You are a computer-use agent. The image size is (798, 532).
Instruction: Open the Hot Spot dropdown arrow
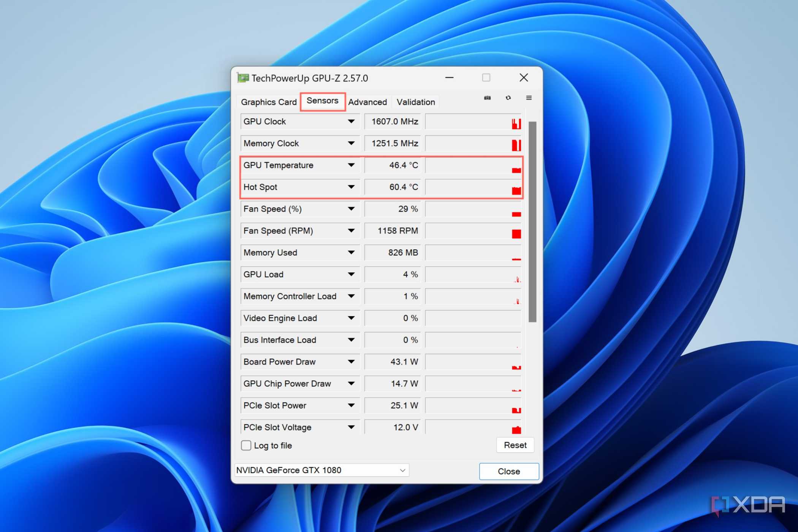tap(351, 187)
